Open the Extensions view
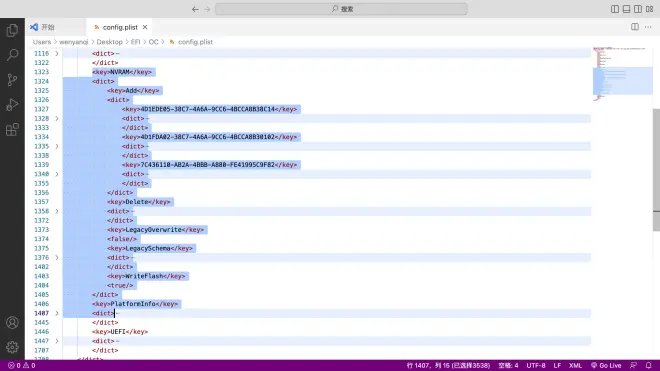This screenshot has height=371, width=660. coord(12,129)
